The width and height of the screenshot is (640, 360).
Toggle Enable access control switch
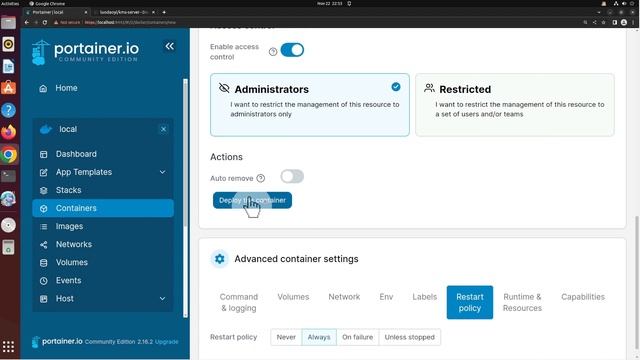pyautogui.click(x=292, y=50)
